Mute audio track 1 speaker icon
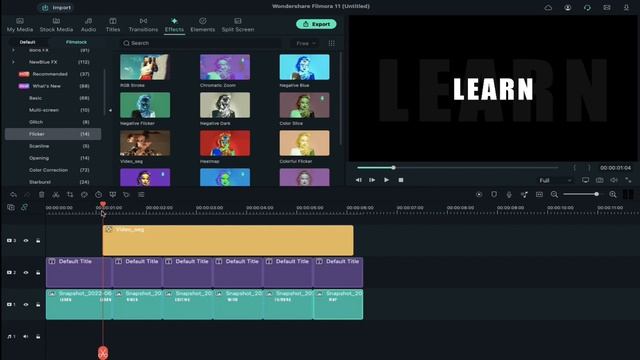The width and height of the screenshot is (640, 360). (26, 337)
